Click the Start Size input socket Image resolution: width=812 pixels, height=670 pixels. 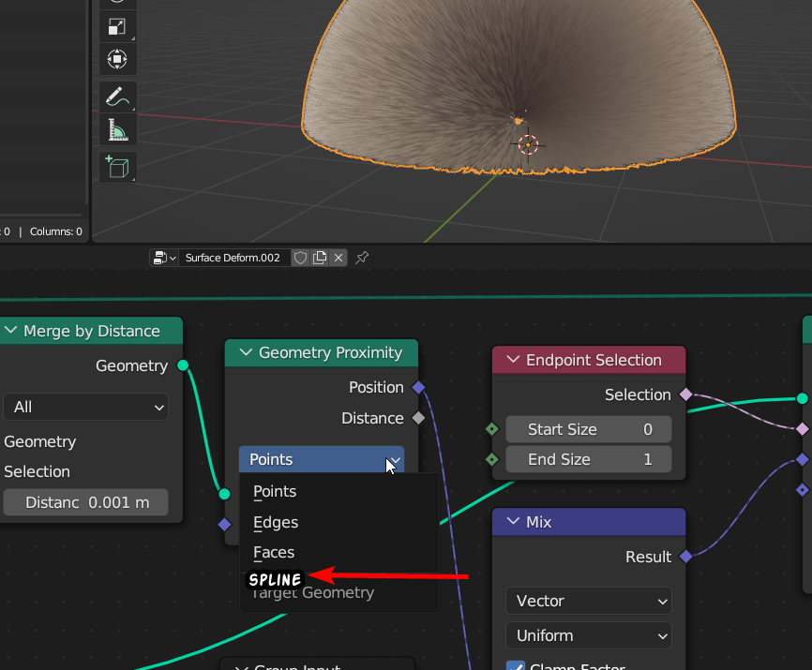tap(492, 429)
